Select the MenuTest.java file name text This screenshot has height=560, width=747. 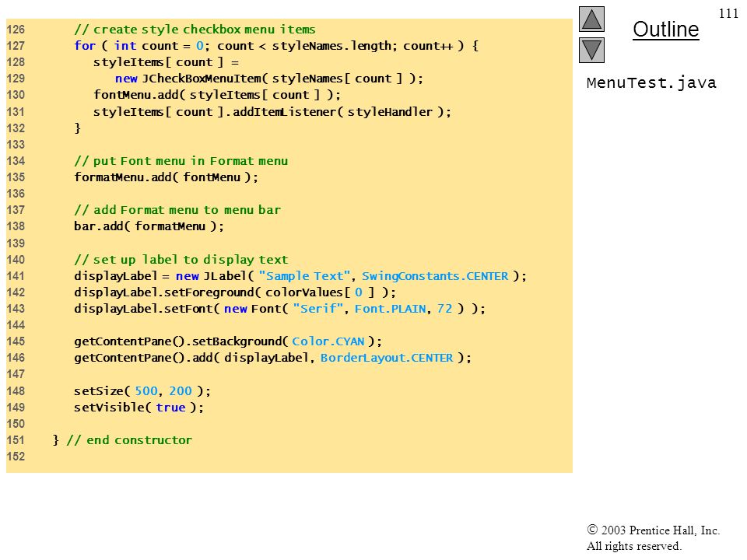651,83
